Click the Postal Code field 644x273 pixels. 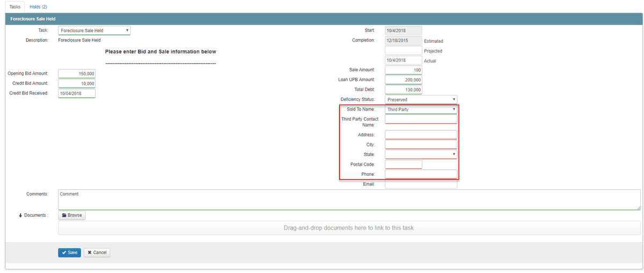[404, 164]
